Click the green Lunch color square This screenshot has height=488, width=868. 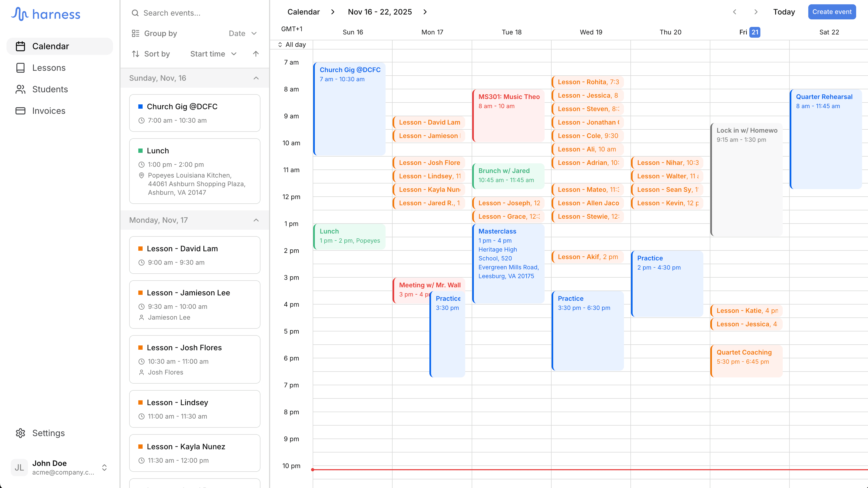coord(140,151)
